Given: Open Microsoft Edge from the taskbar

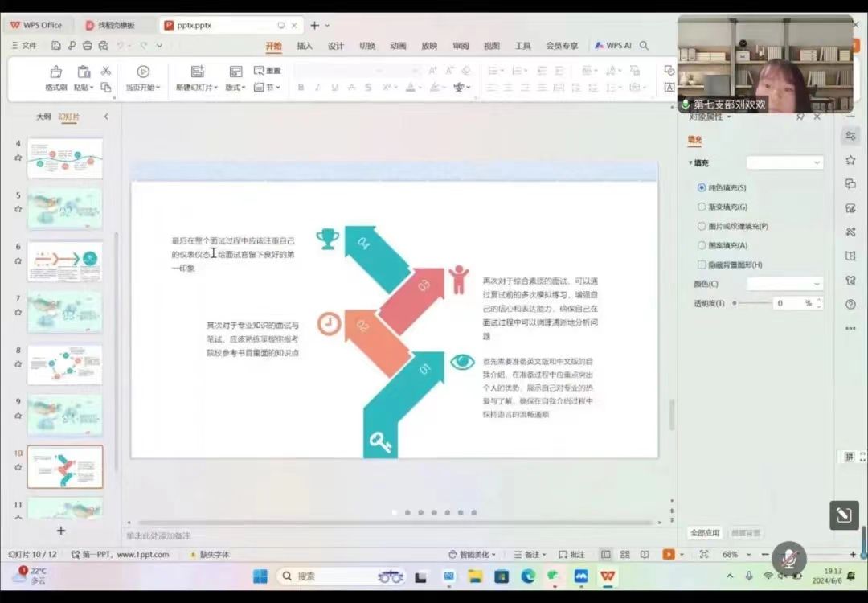Looking at the screenshot, I should 528,576.
